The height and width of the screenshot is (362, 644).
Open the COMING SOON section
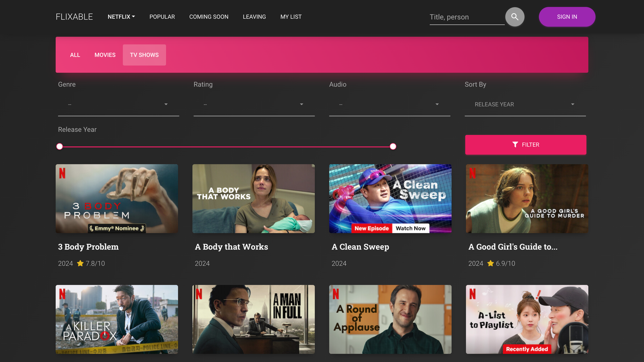coord(209,17)
